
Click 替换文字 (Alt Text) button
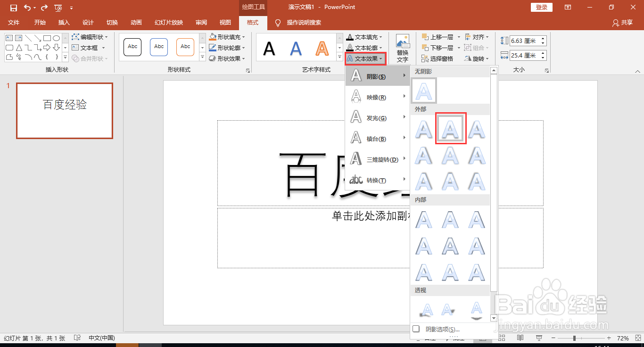point(402,48)
